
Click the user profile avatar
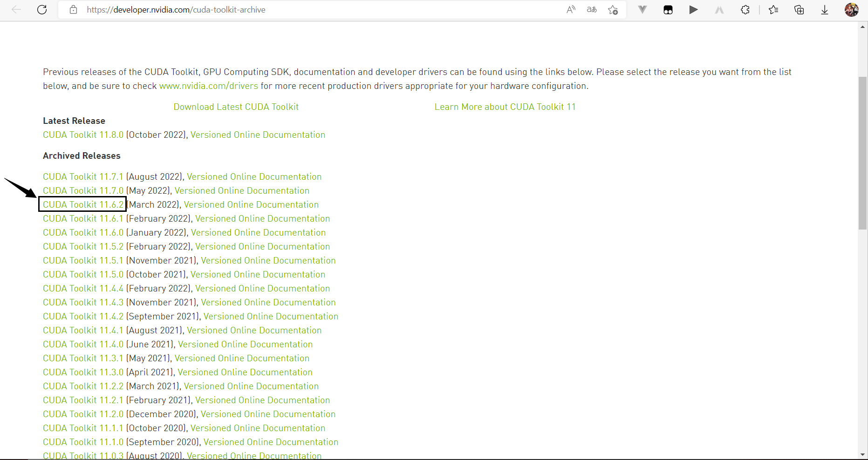(x=851, y=10)
